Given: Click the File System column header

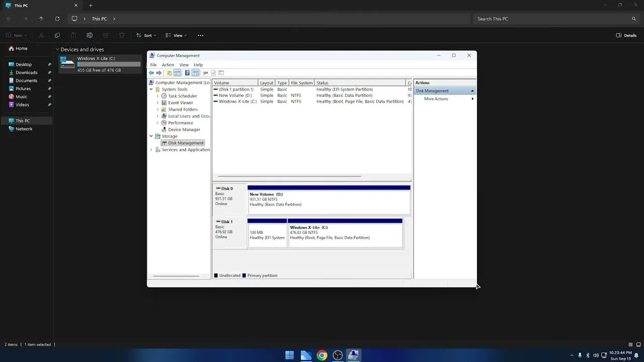Looking at the screenshot, I should (x=301, y=83).
